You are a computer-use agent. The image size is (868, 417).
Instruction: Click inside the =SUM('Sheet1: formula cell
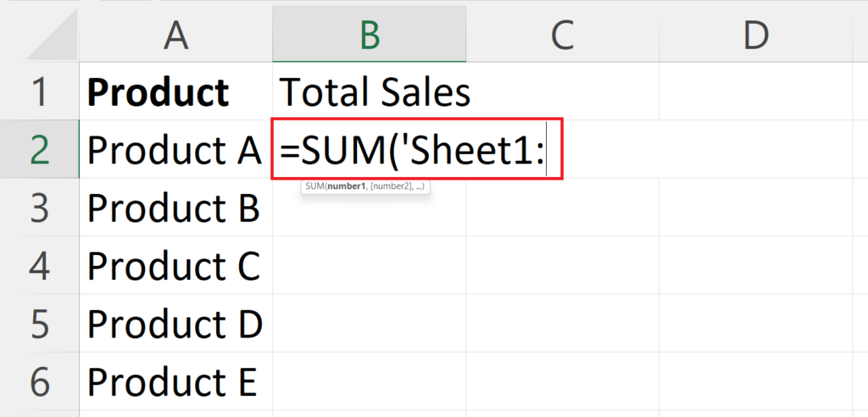pyautogui.click(x=417, y=149)
